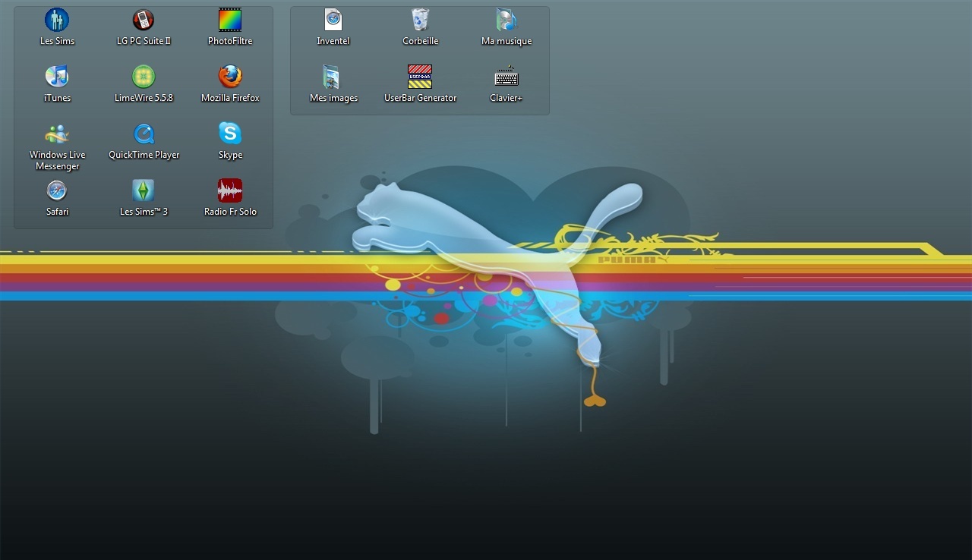This screenshot has width=972, height=560.
Task: Select the Radio Fr Solo icon
Action: coord(230,190)
